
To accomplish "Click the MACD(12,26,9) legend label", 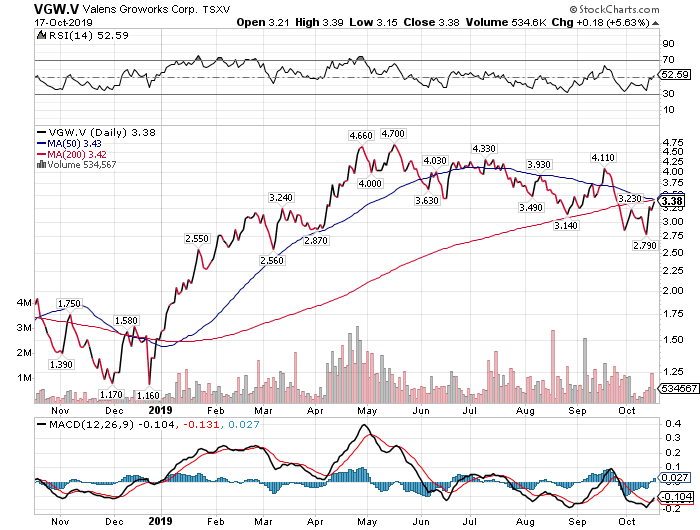I will coord(92,424).
